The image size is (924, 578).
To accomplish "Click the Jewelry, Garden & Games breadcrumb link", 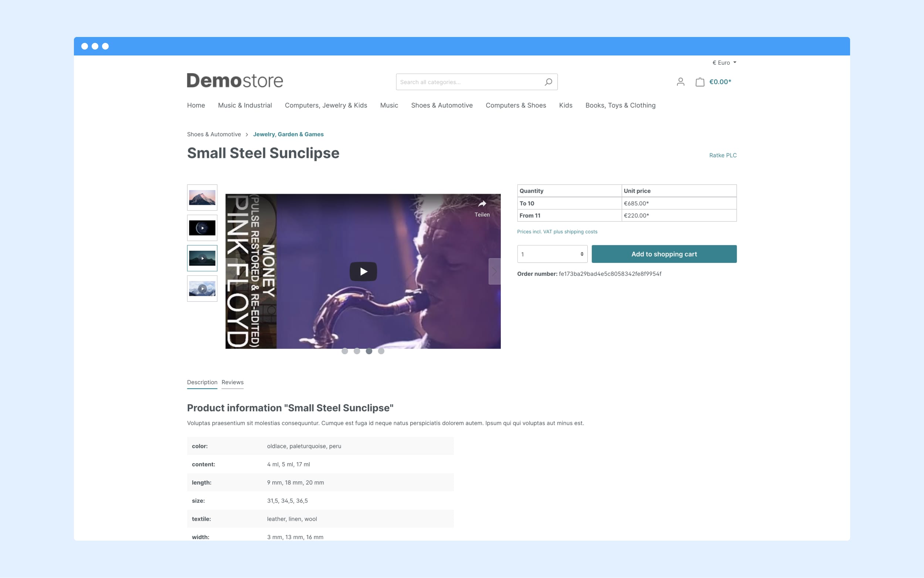I will 289,134.
